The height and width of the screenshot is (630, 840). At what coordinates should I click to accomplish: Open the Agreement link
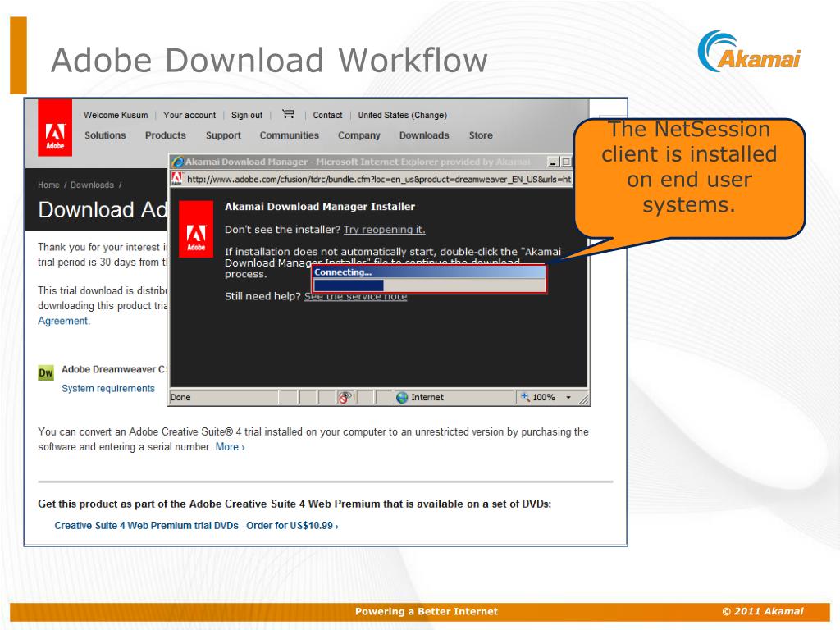pos(62,321)
